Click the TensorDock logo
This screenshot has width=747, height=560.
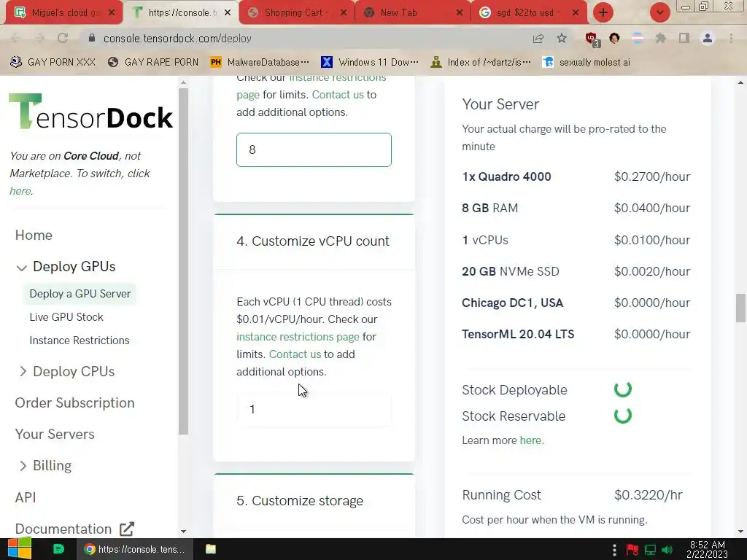pos(90,112)
